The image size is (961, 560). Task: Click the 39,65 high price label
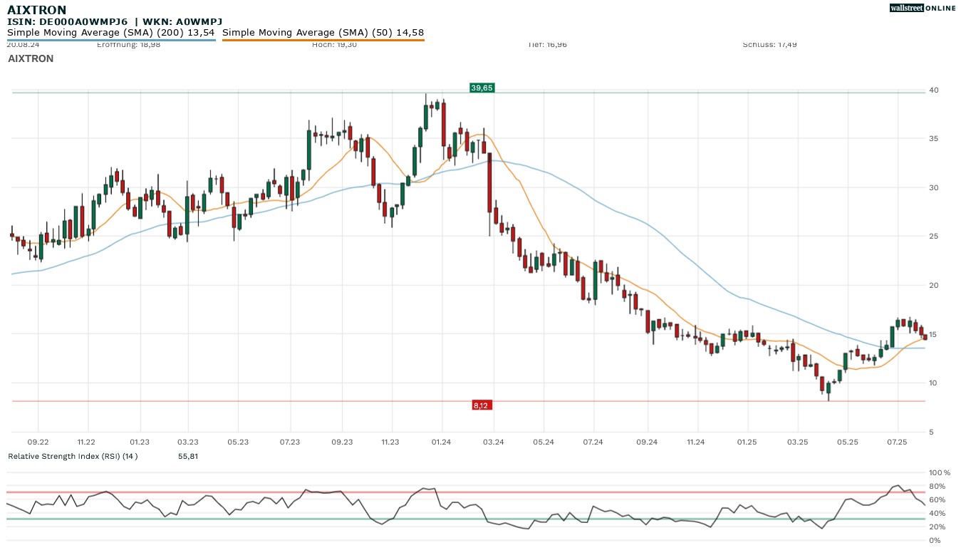pyautogui.click(x=482, y=88)
